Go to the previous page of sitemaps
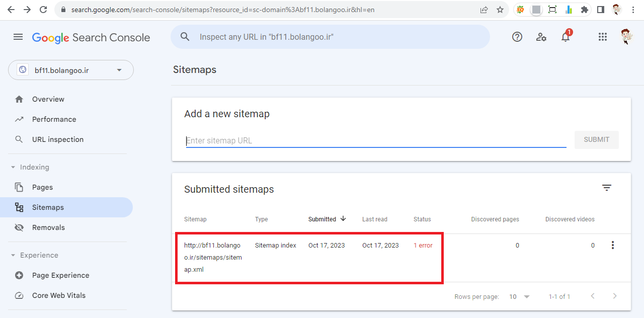Viewport: 644px width, 318px height. (593, 296)
